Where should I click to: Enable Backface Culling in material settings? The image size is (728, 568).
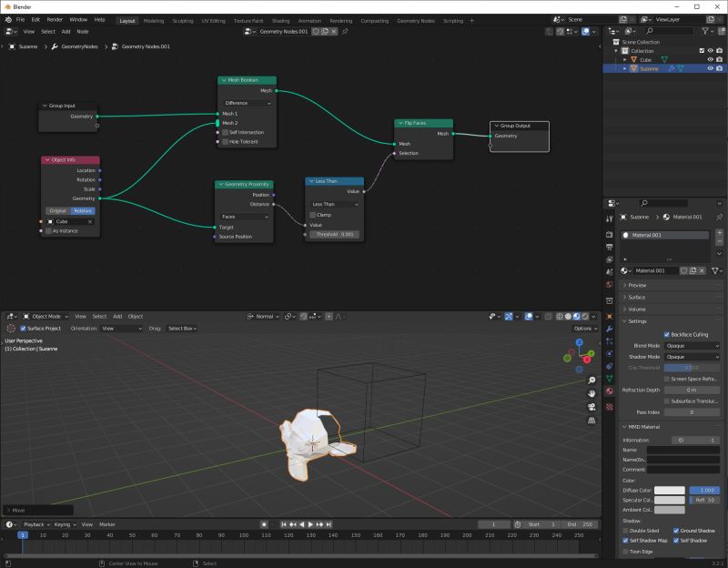point(667,334)
